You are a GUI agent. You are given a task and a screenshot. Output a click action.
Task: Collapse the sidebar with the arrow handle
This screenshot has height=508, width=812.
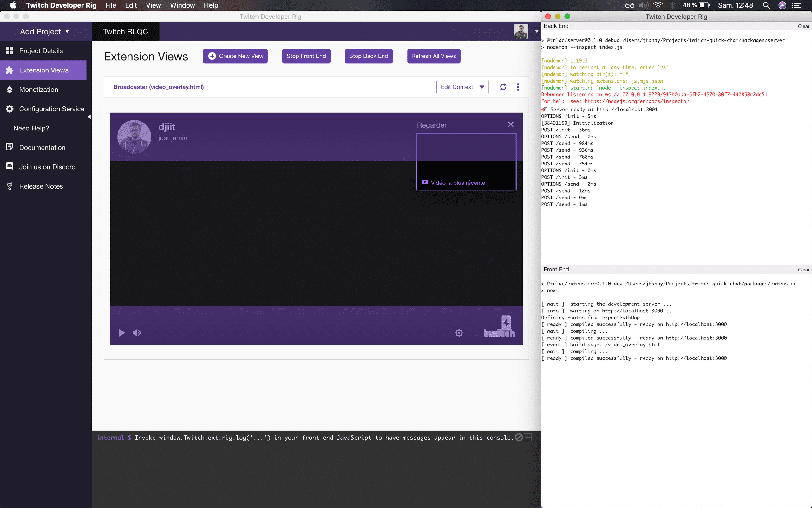89,117
